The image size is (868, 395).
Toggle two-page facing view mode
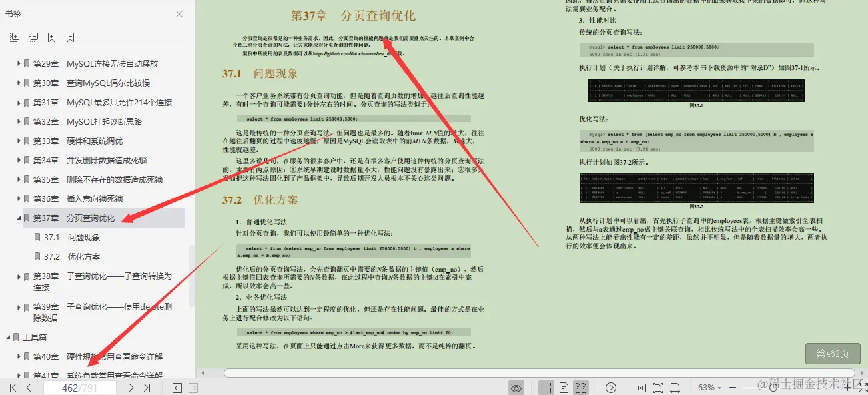(582, 387)
